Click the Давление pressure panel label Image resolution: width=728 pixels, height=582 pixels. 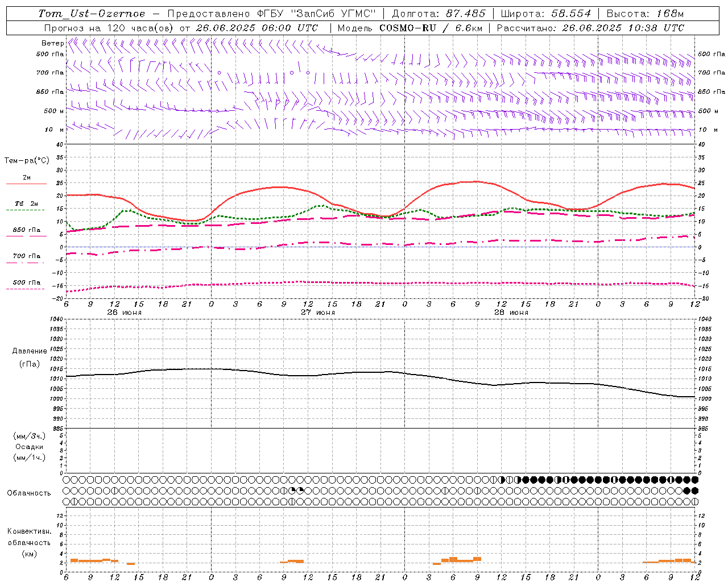point(30,351)
